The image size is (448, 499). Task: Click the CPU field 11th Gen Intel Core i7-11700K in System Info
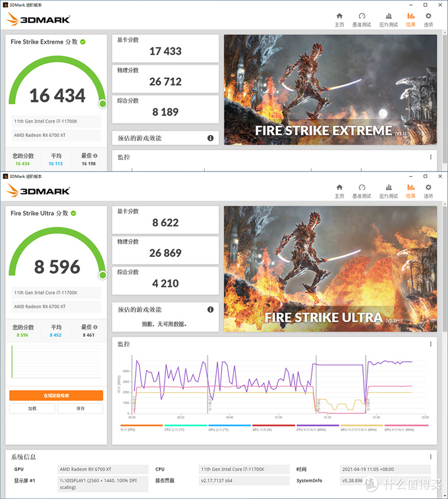244,469
